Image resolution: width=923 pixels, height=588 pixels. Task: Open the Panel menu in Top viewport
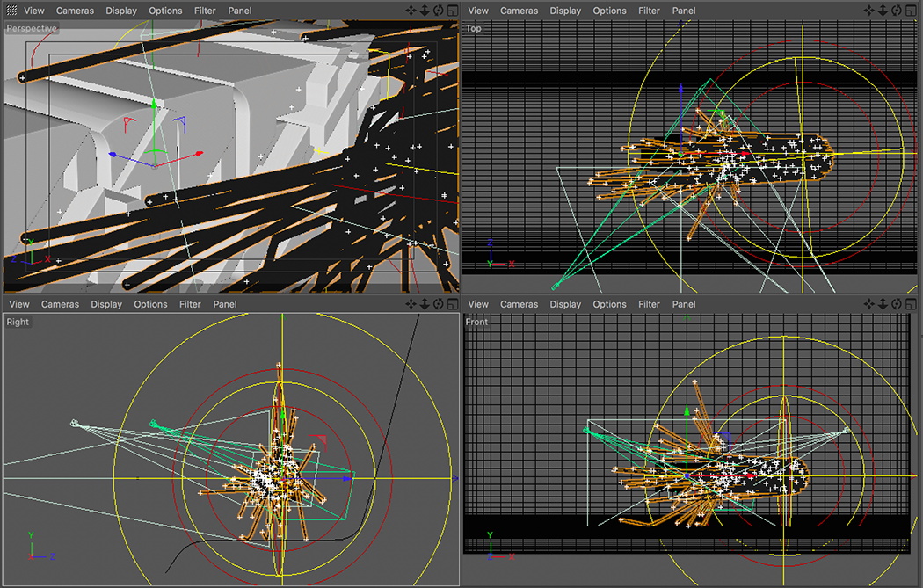click(684, 11)
